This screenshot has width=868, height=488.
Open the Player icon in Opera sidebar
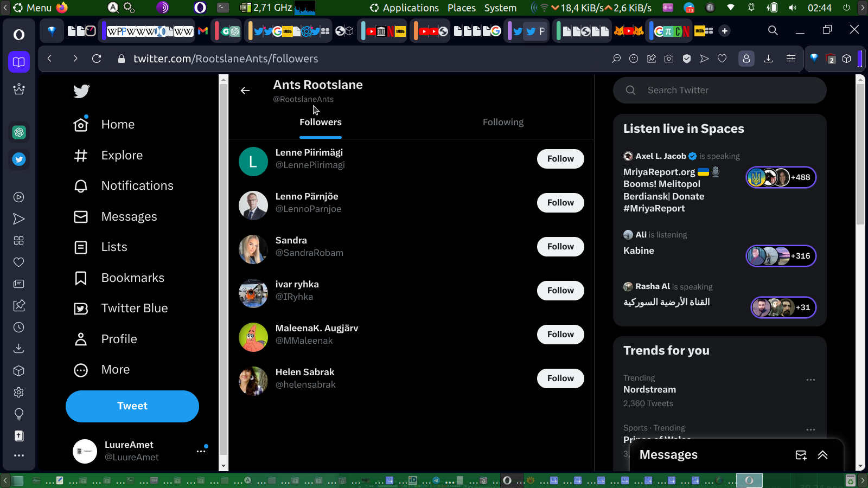pyautogui.click(x=19, y=197)
